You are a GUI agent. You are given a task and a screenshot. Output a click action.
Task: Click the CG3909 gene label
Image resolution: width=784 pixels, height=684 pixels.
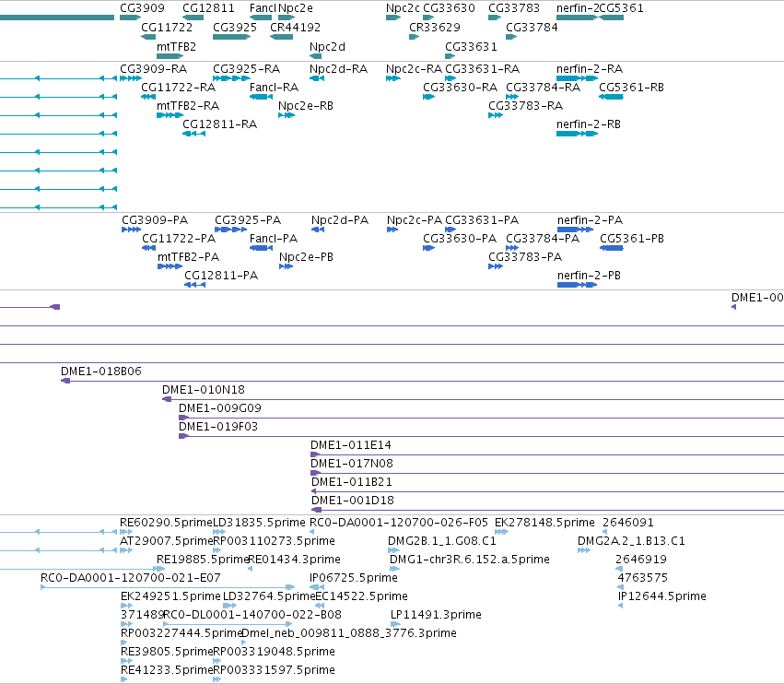[x=142, y=8]
